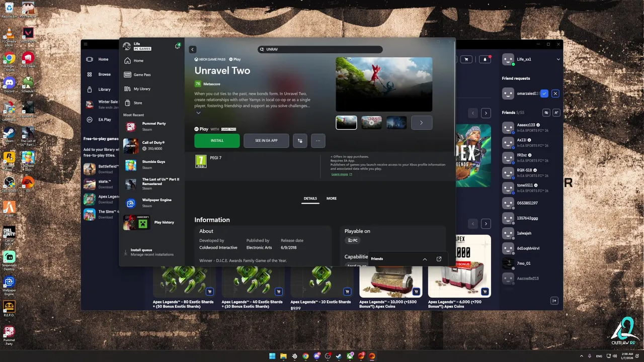Click SEE IN EA APP button
The height and width of the screenshot is (362, 644).
[x=266, y=141]
